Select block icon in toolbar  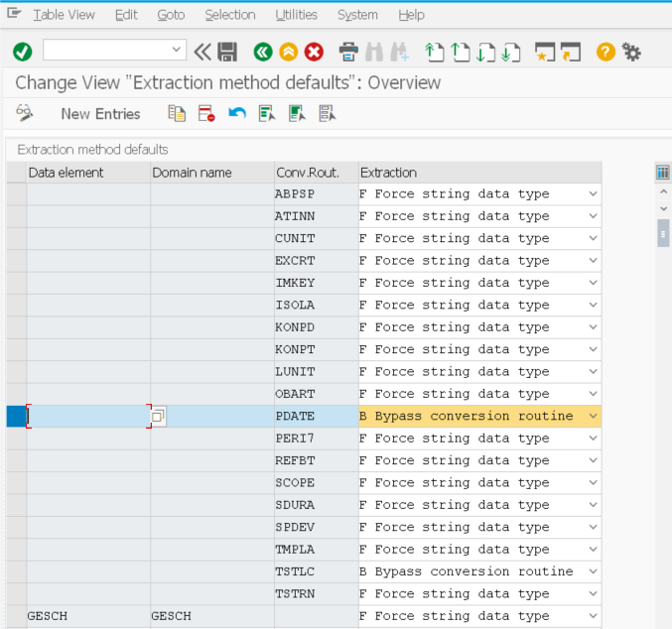[297, 113]
